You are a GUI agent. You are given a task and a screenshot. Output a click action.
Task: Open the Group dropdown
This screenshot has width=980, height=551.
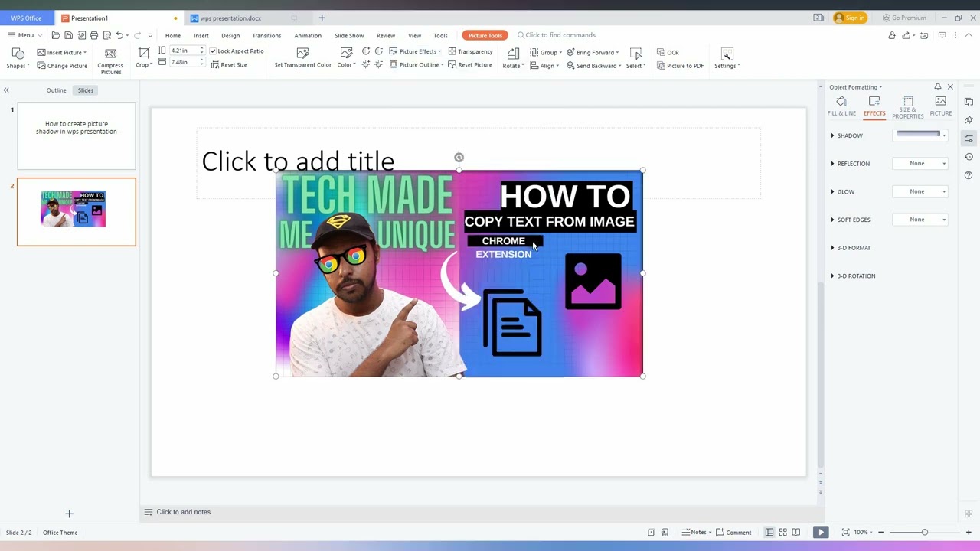point(546,52)
